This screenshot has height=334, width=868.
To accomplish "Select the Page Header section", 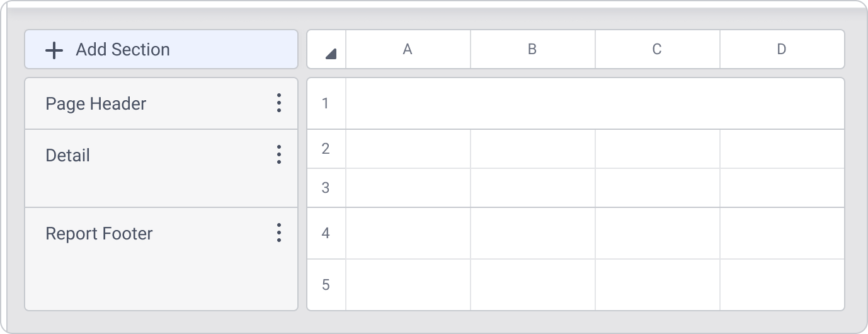I will [x=96, y=103].
